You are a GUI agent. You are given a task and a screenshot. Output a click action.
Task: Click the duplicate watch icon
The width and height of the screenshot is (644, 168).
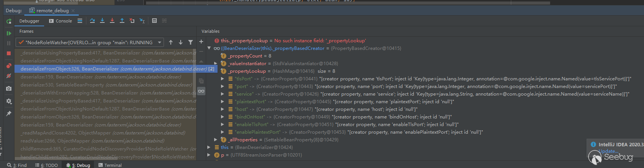coord(201,81)
